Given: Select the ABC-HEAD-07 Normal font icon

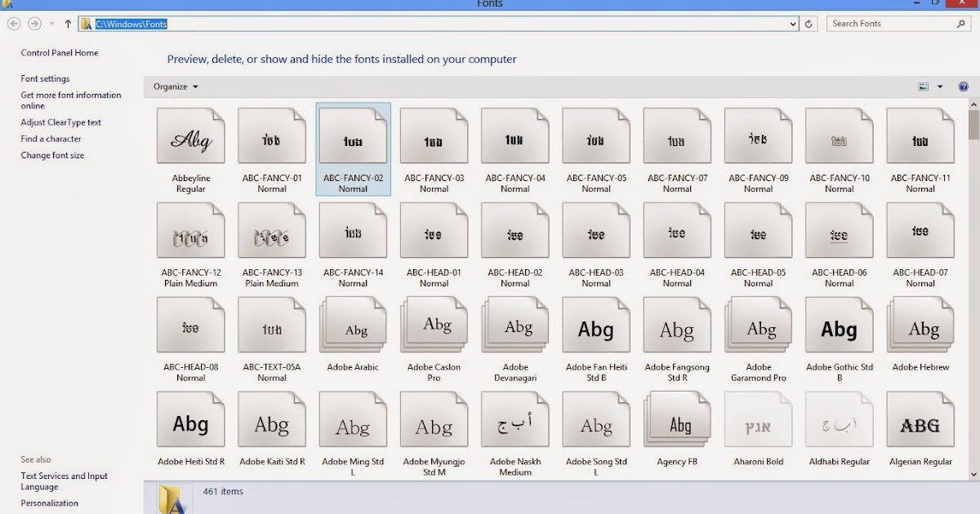Looking at the screenshot, I should pyautogui.click(x=920, y=231).
